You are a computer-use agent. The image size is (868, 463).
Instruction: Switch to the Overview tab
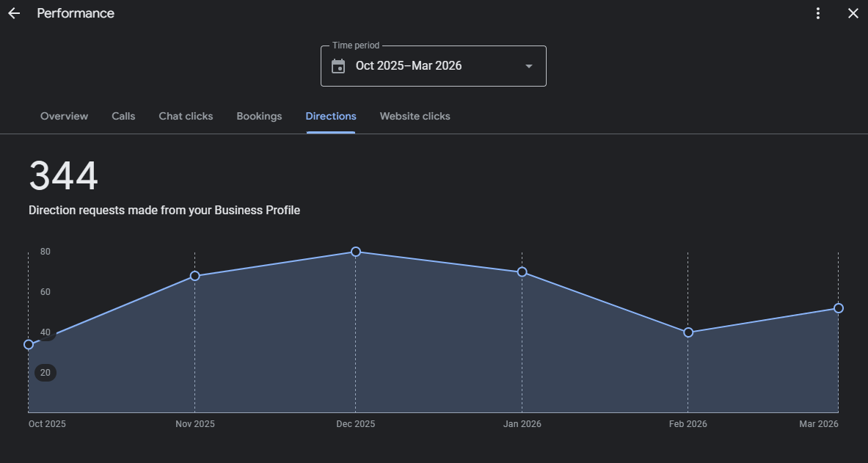64,116
